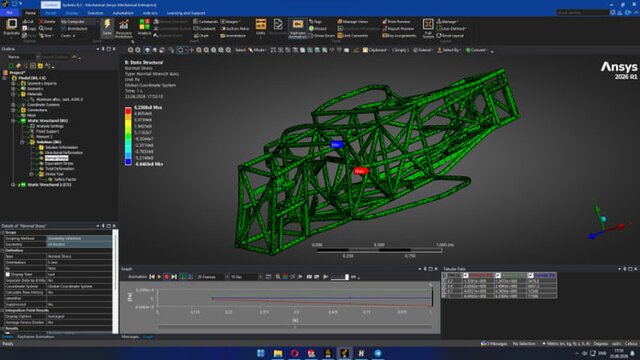Switch to the Automation ribbon tab
This screenshot has height=360, width=640.
tap(123, 13)
